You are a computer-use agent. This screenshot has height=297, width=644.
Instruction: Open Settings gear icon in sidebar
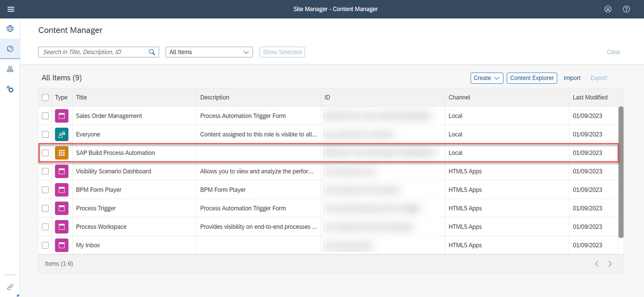10,89
